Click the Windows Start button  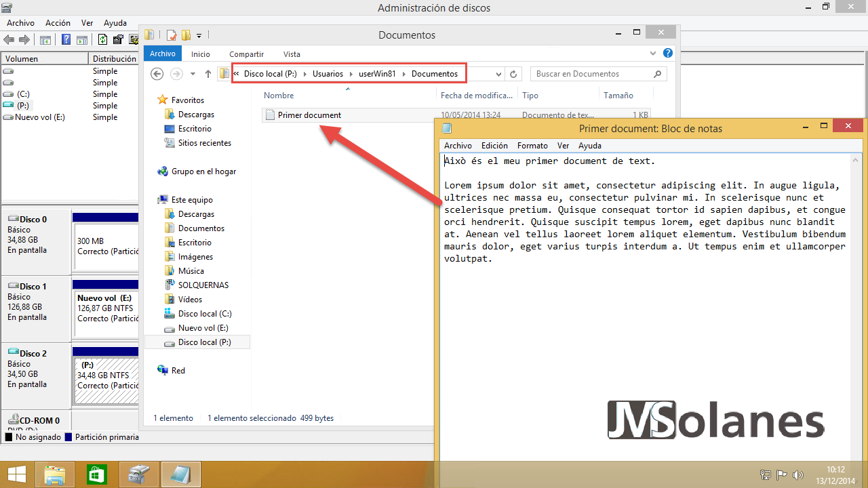[x=16, y=474]
